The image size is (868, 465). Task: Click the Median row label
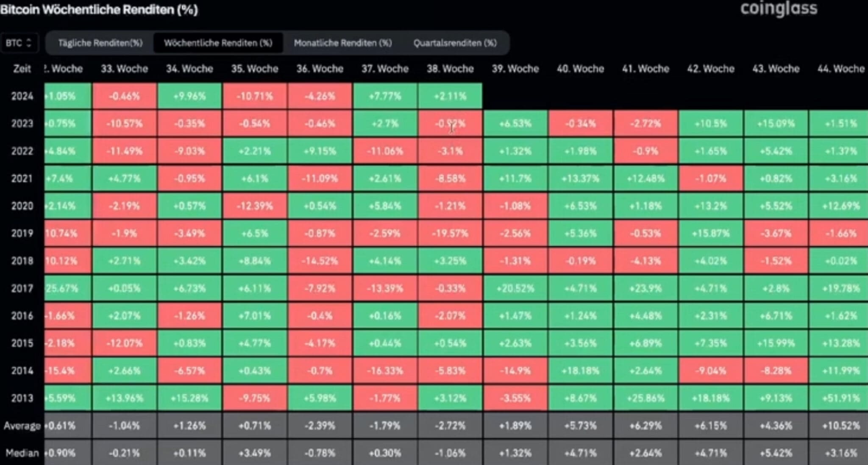(x=22, y=453)
